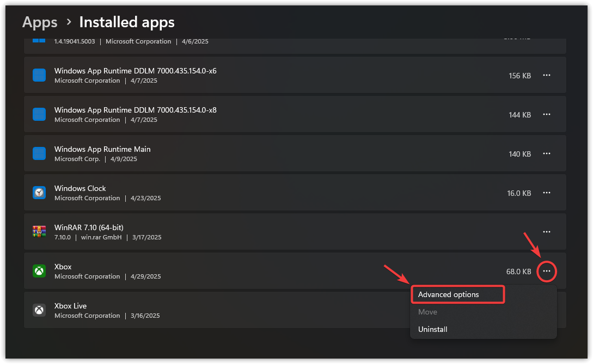
Task: Click the WinRAR 7.10 (64-bit) entry name
Action: [92, 227]
